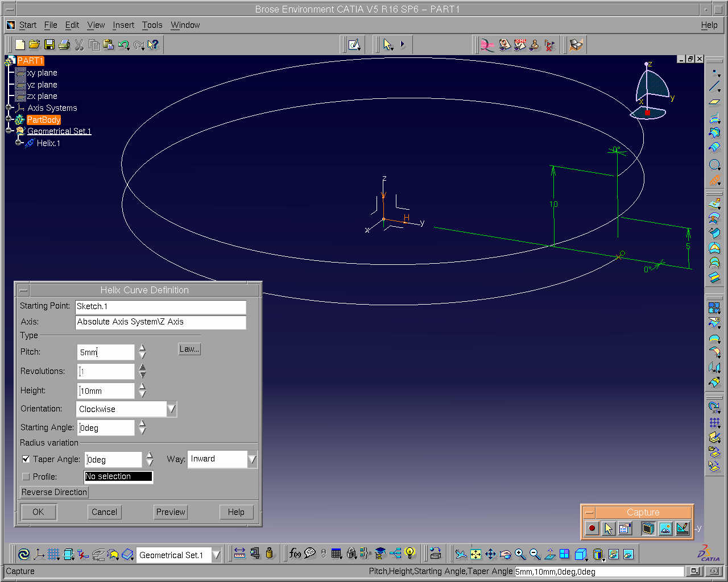Click OK in Helix Curve Definition
Image resolution: width=728 pixels, height=582 pixels.
point(38,512)
